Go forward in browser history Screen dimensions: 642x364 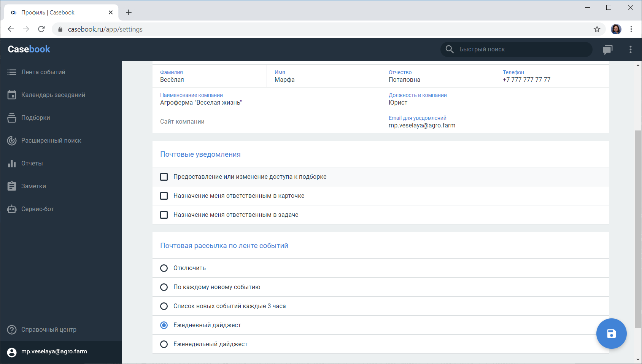(26, 29)
